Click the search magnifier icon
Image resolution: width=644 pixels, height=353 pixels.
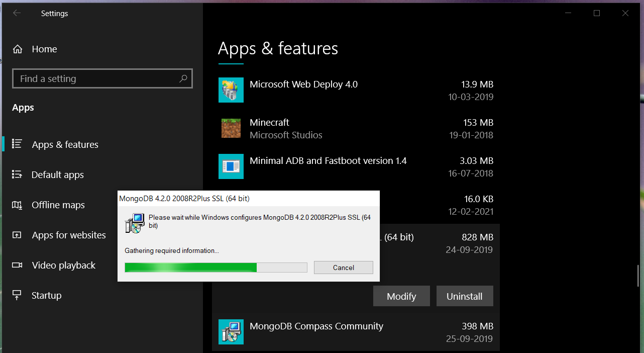183,78
